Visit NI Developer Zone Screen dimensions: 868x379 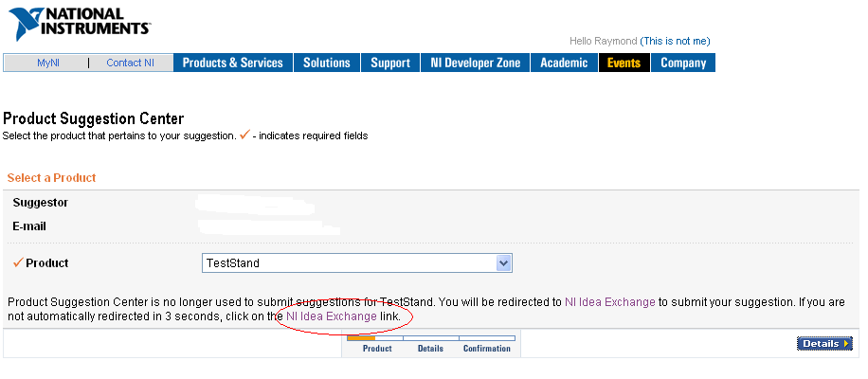tap(476, 63)
